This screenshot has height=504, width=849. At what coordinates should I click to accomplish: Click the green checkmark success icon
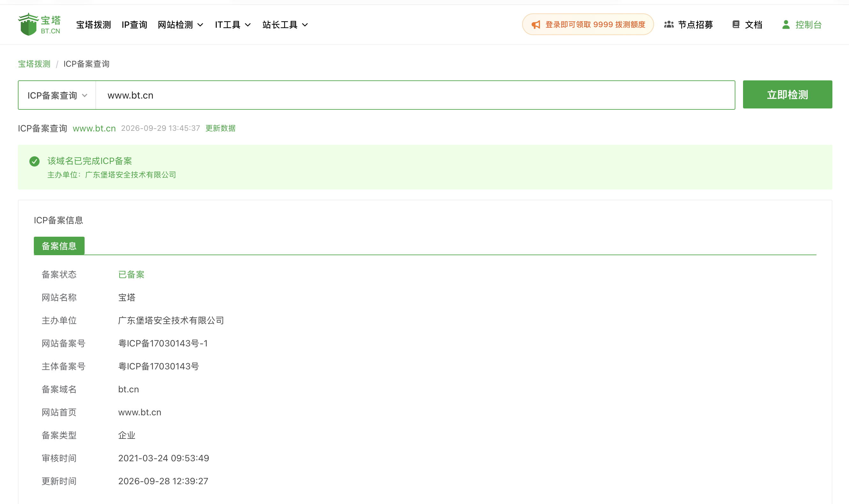tap(34, 161)
